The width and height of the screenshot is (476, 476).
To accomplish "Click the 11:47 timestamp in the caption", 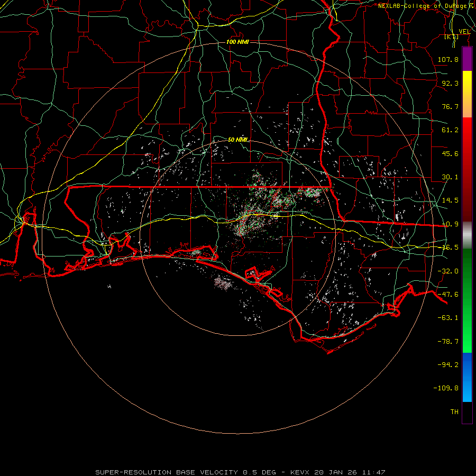I will [x=374, y=472].
